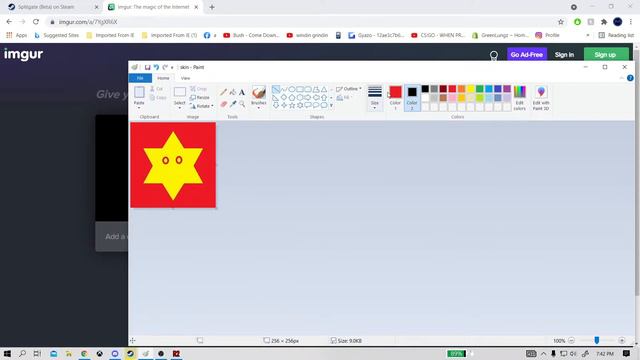Open Edit with Paint 3D
Screen dimensions: 640x360
click(541, 98)
